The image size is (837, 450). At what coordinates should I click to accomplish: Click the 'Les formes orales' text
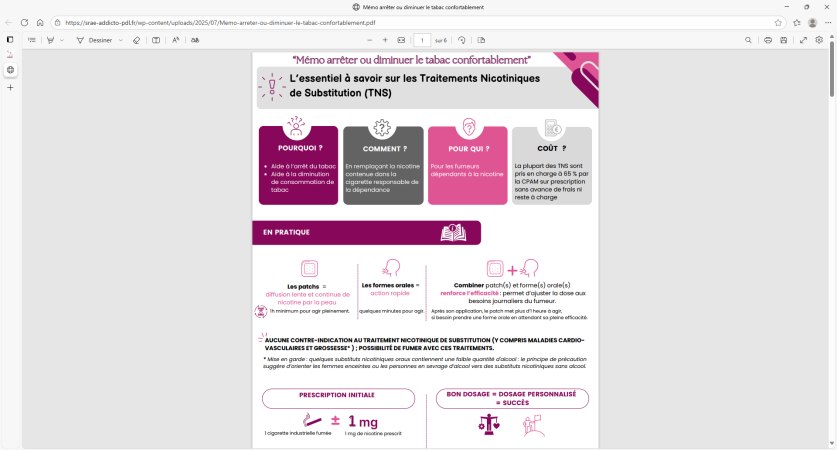(x=388, y=285)
